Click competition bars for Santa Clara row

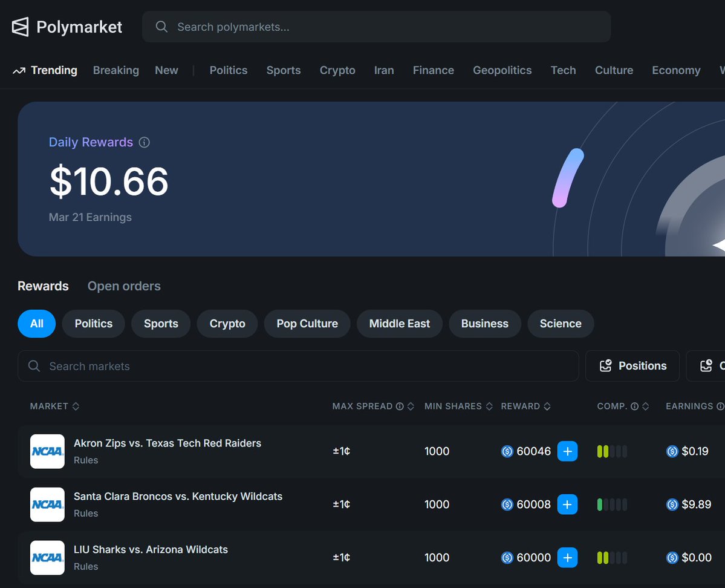(x=612, y=505)
